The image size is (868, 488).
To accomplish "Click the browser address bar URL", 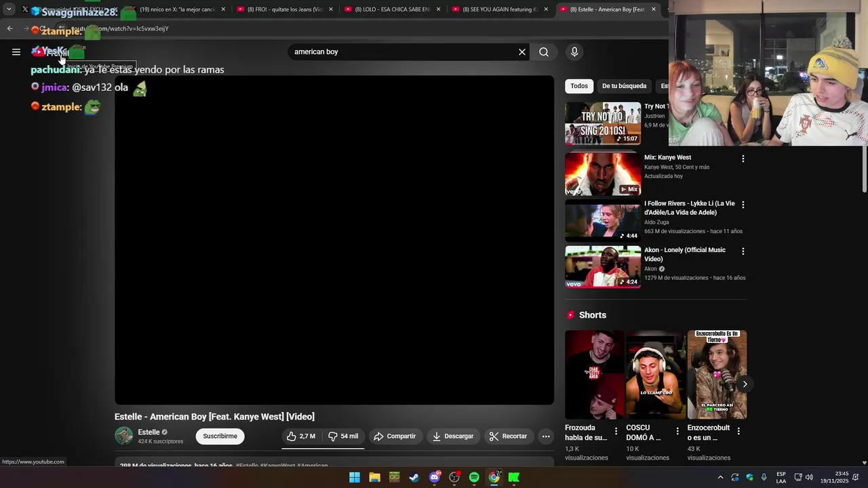I will (x=119, y=28).
